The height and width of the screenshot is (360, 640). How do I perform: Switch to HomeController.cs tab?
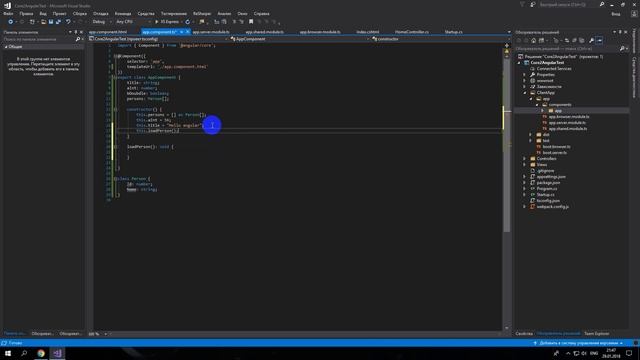pos(411,32)
